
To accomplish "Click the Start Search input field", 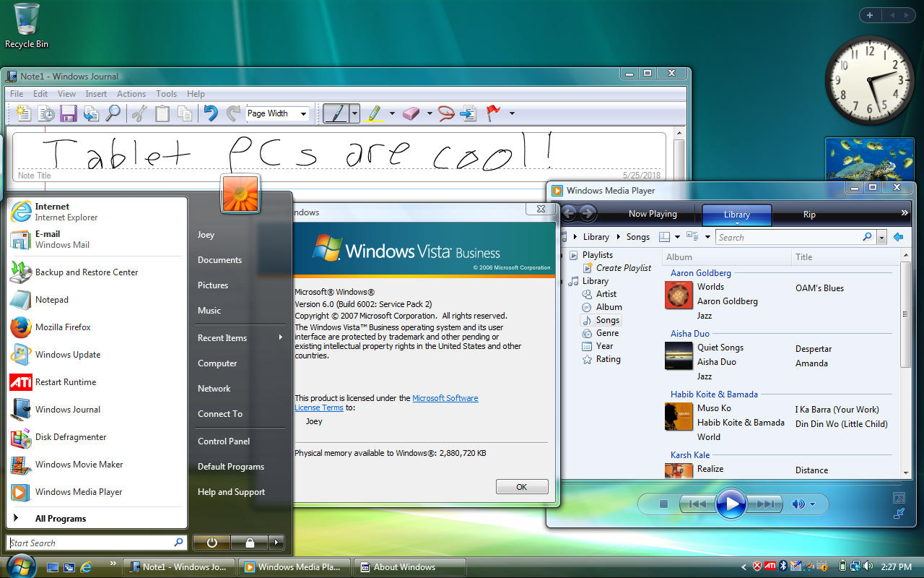I will click(97, 543).
